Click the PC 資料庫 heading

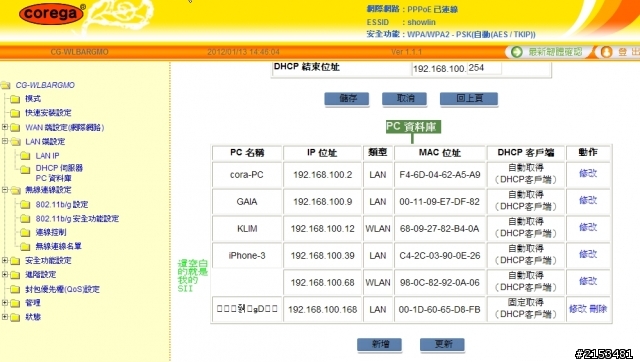(x=412, y=127)
